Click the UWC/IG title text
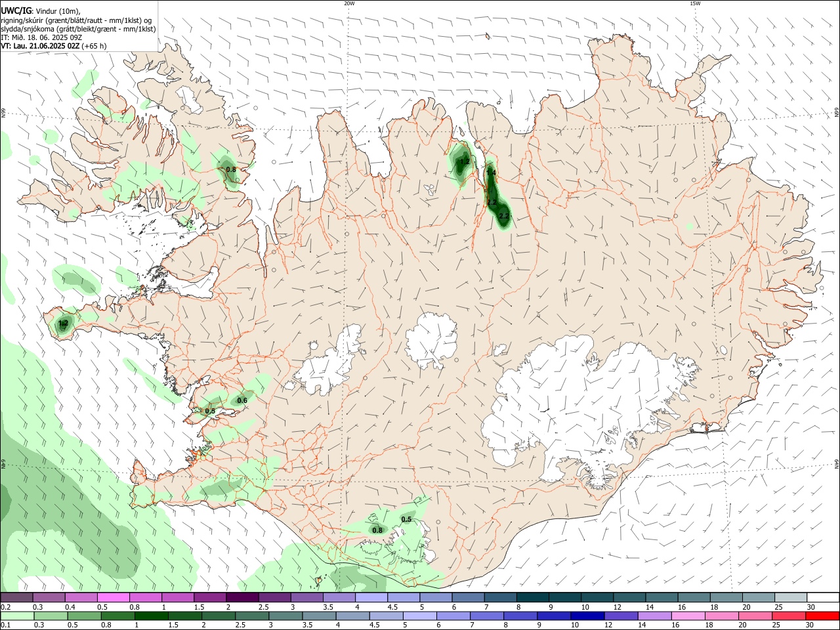 click(16, 10)
